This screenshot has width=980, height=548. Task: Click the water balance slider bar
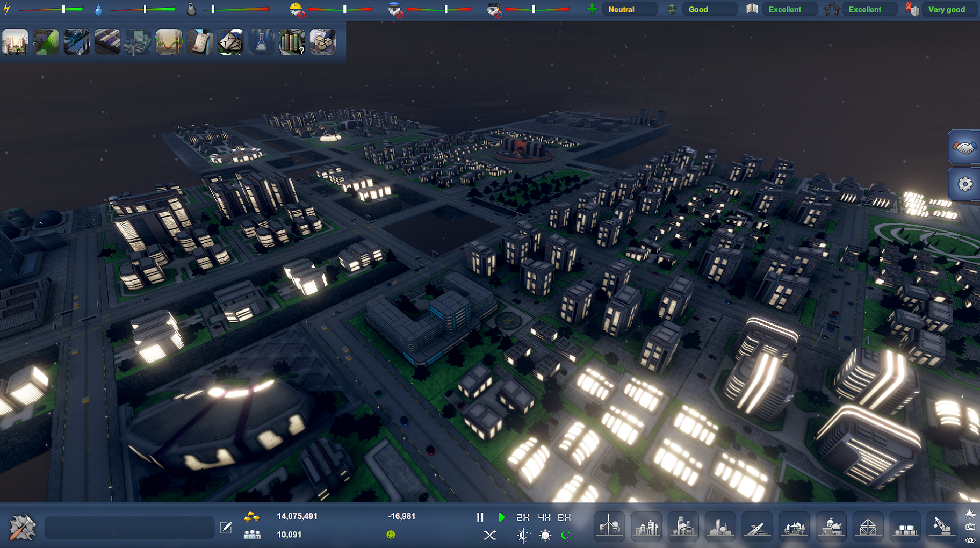143,9
